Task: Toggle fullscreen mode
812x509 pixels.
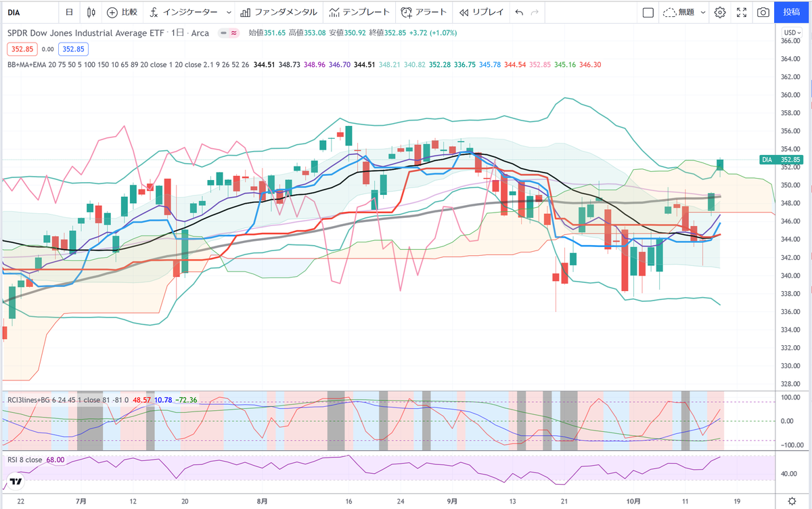Action: [x=742, y=12]
